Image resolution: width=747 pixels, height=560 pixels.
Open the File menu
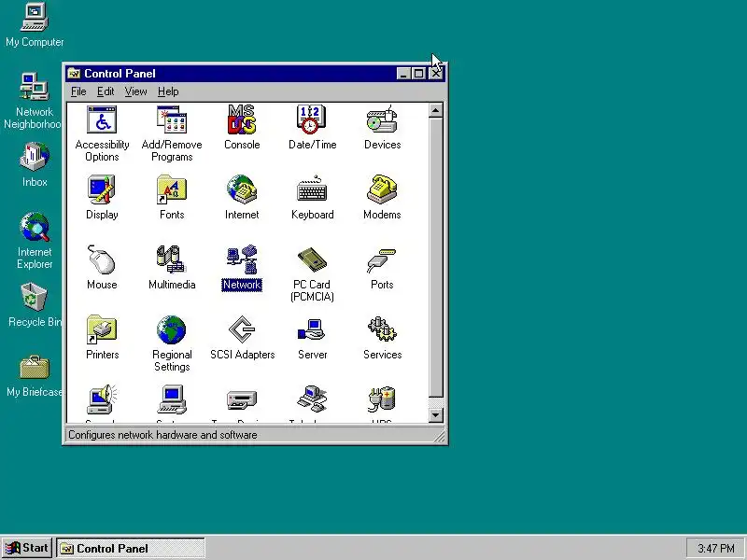(x=78, y=91)
